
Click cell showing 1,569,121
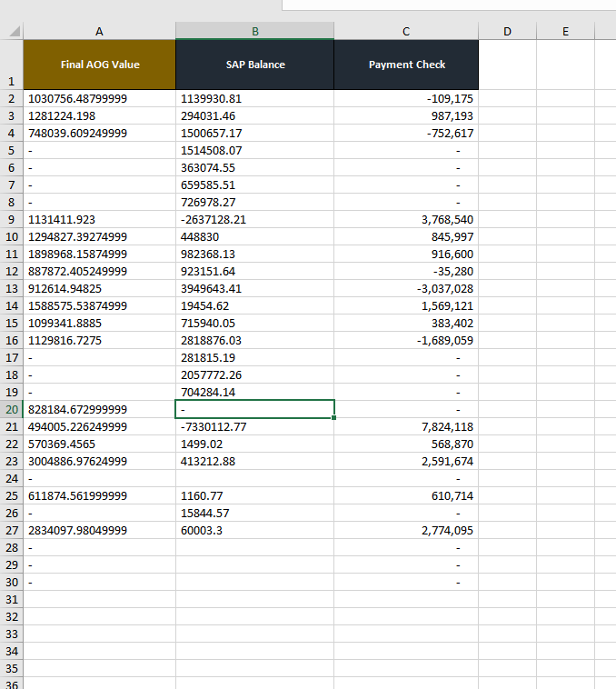point(406,305)
